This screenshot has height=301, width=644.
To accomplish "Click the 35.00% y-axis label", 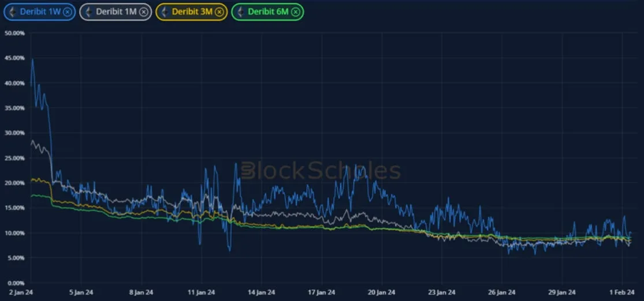I will pyautogui.click(x=14, y=108).
